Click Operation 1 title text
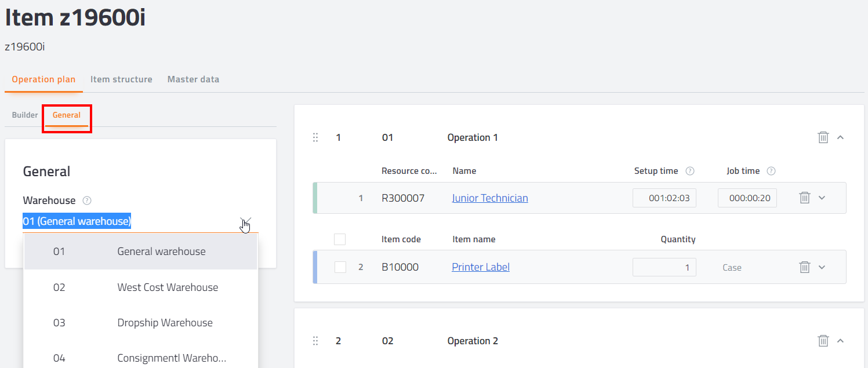 [473, 137]
